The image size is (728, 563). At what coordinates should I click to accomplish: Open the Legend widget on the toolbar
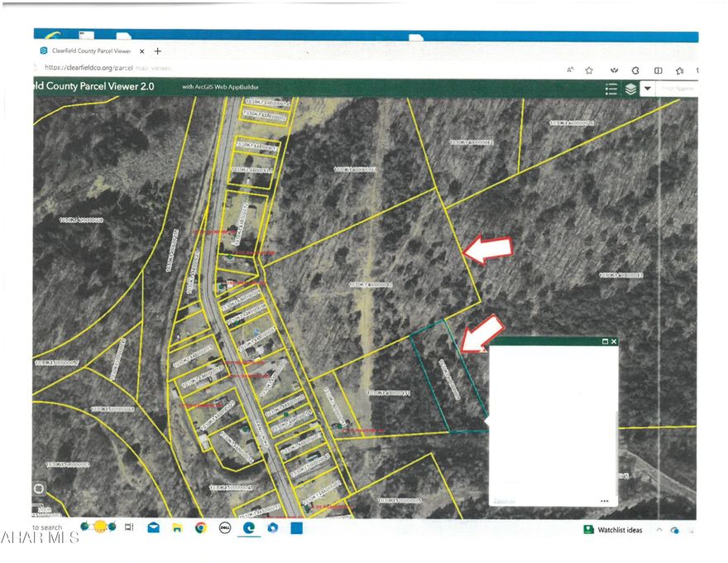[611, 89]
